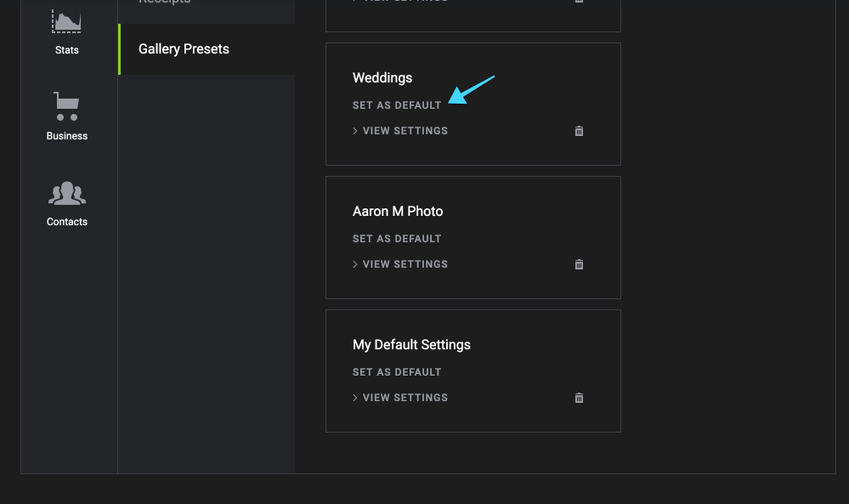
Task: Delete My Default Settings preset trash icon
Action: (x=579, y=398)
